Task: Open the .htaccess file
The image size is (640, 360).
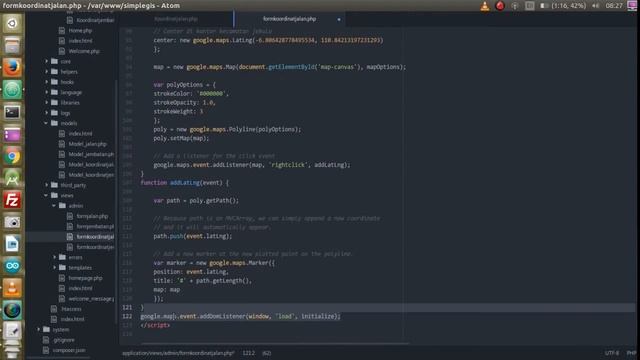Action: click(x=71, y=309)
